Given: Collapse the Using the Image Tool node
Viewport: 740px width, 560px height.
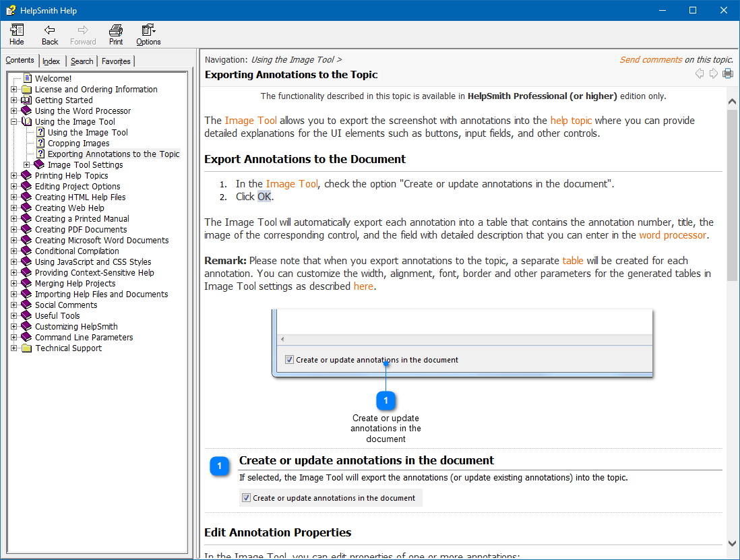Looking at the screenshot, I should (13, 122).
